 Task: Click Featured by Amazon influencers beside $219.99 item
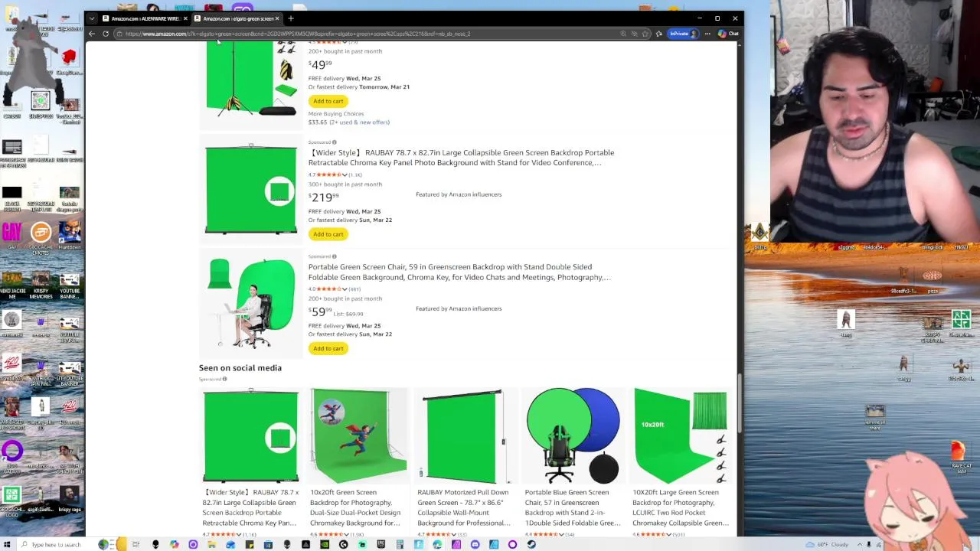pyautogui.click(x=459, y=194)
